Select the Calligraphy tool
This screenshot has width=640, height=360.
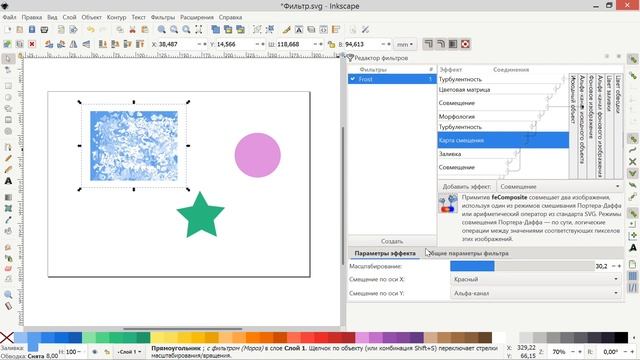(x=8, y=169)
